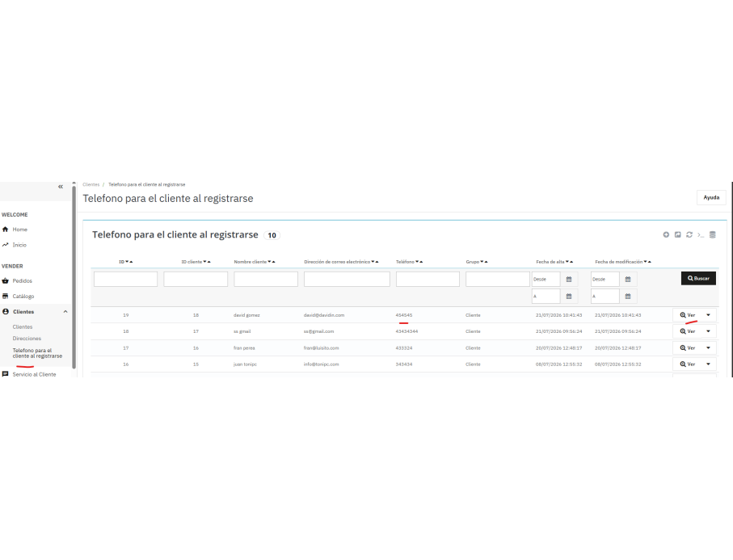
Task: Sort the Fecha de alta column ascending
Action: [571, 262]
